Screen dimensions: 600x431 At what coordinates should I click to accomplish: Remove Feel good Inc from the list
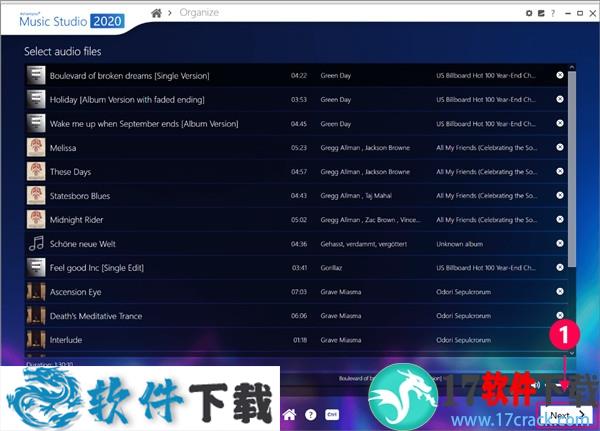pos(559,267)
